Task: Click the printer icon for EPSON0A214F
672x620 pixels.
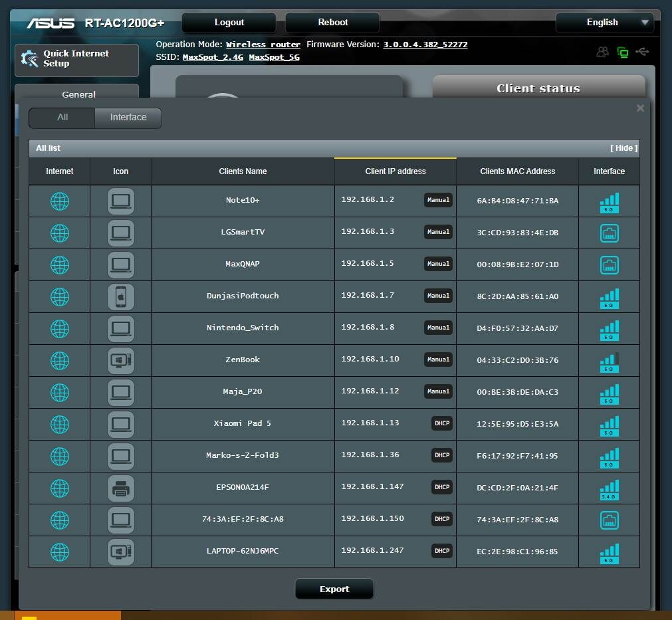Action: coord(120,488)
